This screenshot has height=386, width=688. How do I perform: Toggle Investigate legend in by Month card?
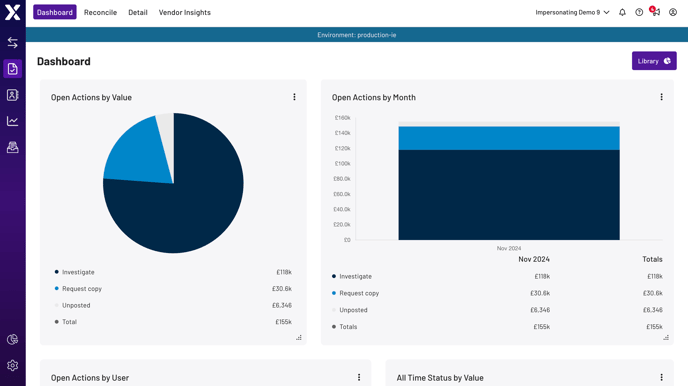pos(352,276)
